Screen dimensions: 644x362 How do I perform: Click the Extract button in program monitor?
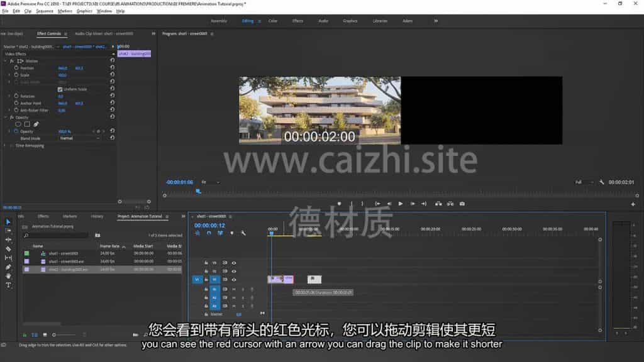pyautogui.click(x=450, y=204)
